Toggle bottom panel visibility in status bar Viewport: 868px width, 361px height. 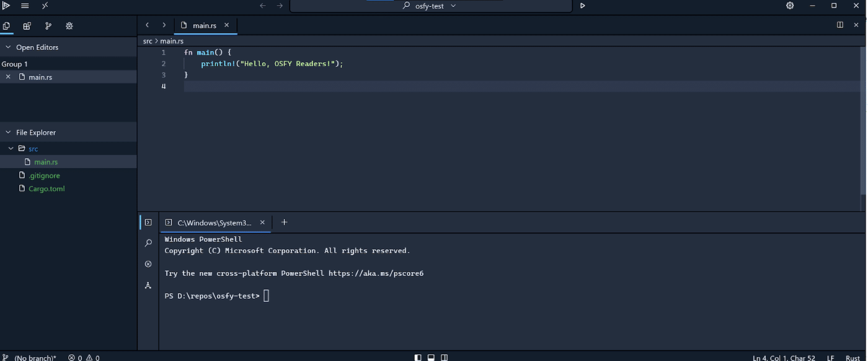[431, 357]
